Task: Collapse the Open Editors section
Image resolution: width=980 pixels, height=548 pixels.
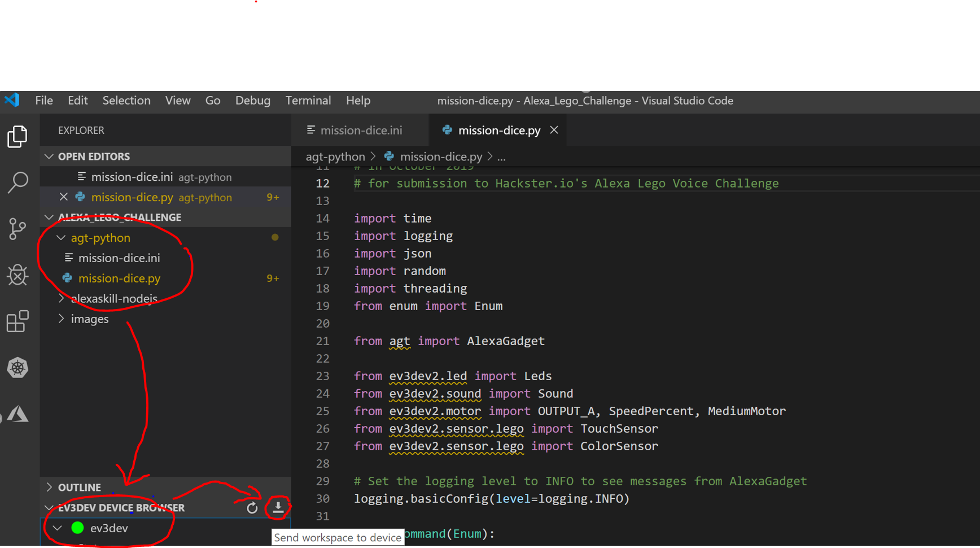Action: (x=49, y=156)
